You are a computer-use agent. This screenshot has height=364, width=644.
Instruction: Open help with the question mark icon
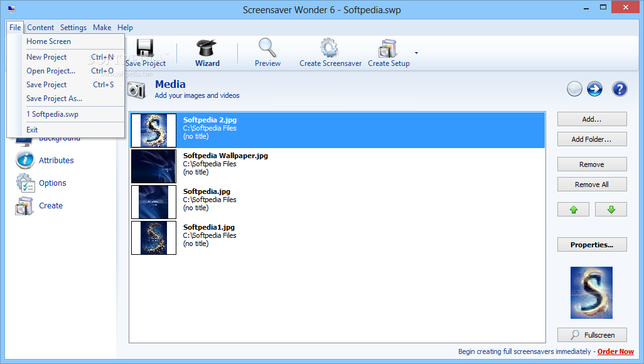(620, 88)
